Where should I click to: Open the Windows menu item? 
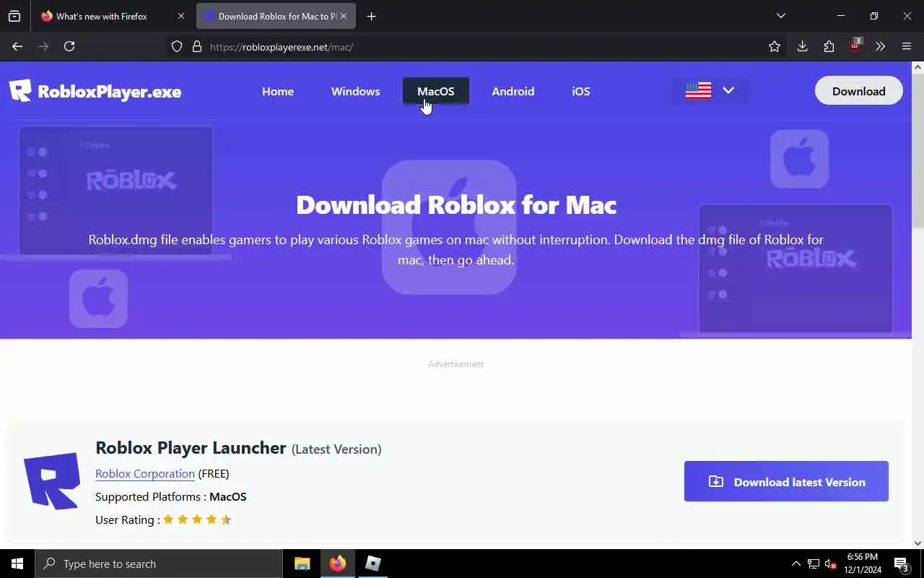(355, 91)
